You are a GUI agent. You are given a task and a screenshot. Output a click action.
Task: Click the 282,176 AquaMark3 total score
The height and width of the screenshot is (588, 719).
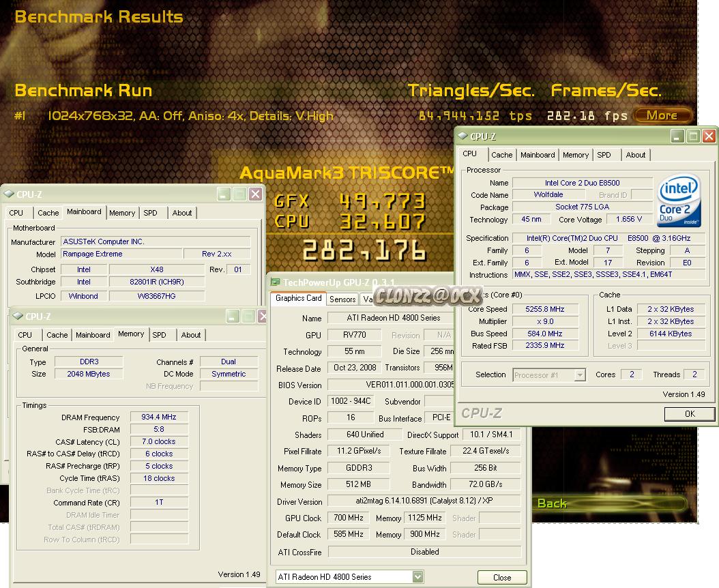click(x=364, y=250)
